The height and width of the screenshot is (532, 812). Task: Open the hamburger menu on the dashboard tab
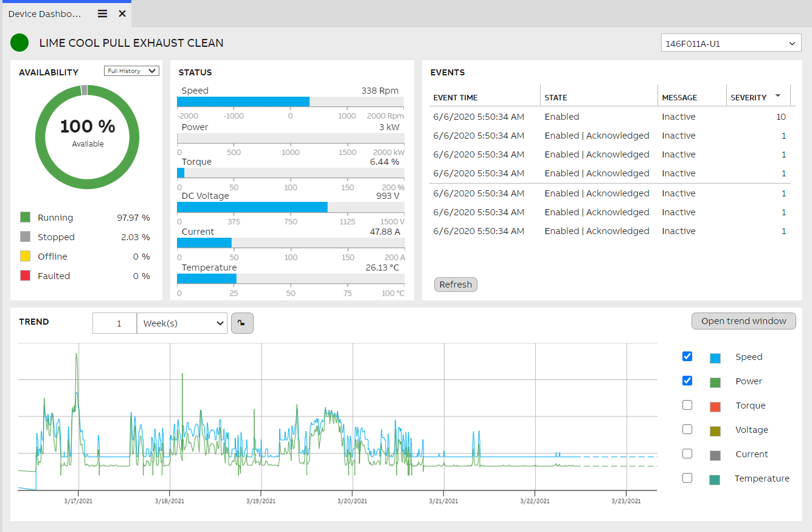[102, 13]
